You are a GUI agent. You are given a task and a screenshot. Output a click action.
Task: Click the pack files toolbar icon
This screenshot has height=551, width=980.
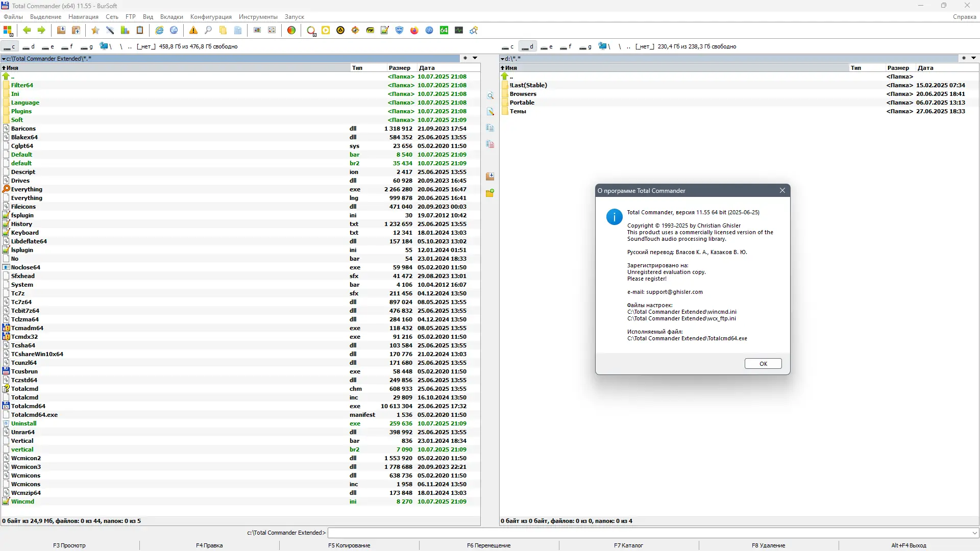click(x=61, y=31)
